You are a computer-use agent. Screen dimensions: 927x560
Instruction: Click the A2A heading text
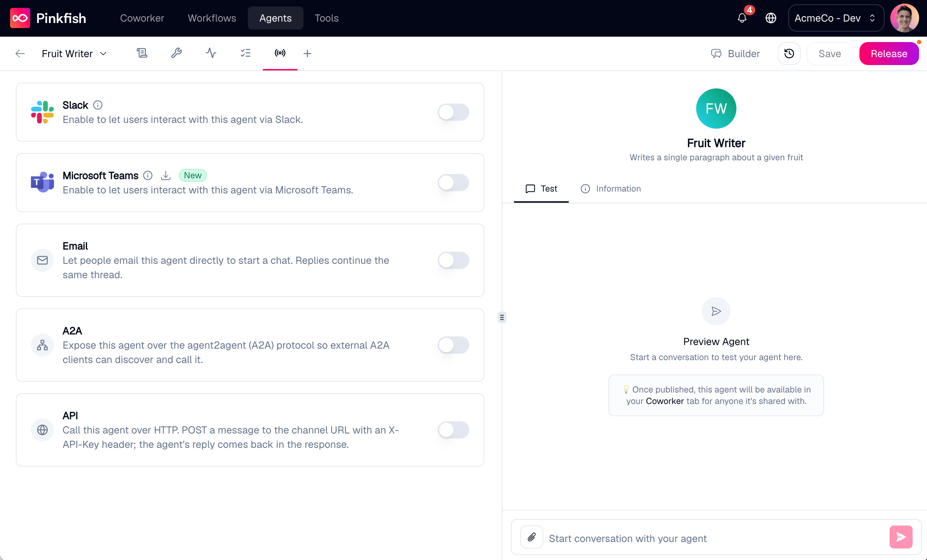[72, 331]
